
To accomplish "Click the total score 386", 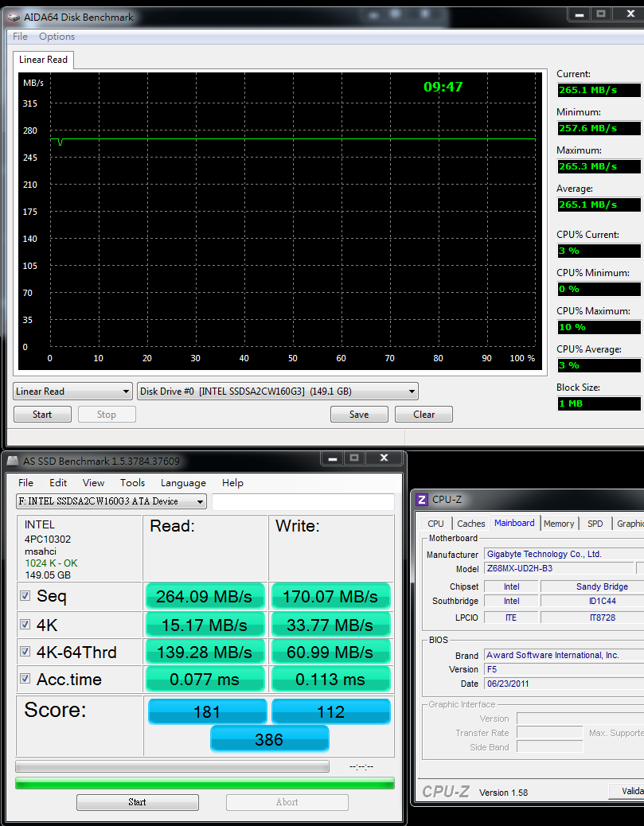I will pos(269,739).
